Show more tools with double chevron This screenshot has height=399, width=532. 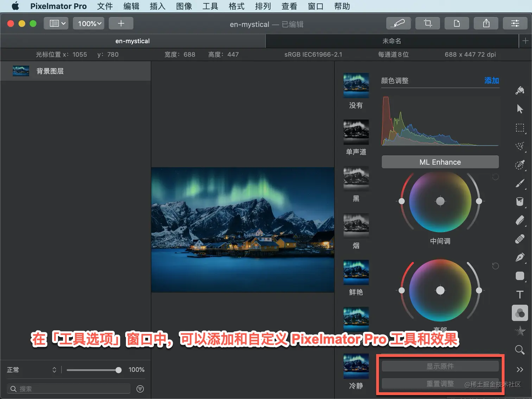[520, 369]
